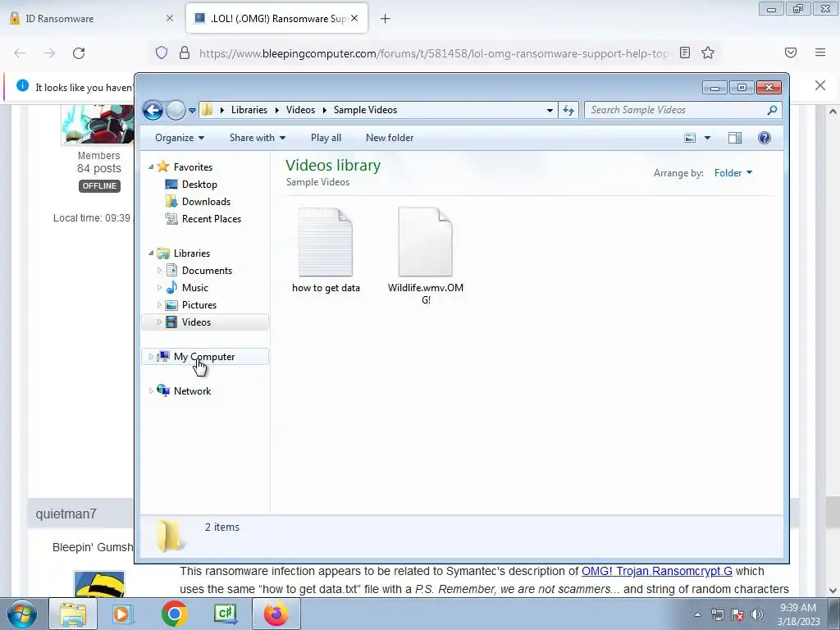The height and width of the screenshot is (630, 840).
Task: Click Videos in the breadcrumb path
Action: (x=300, y=110)
